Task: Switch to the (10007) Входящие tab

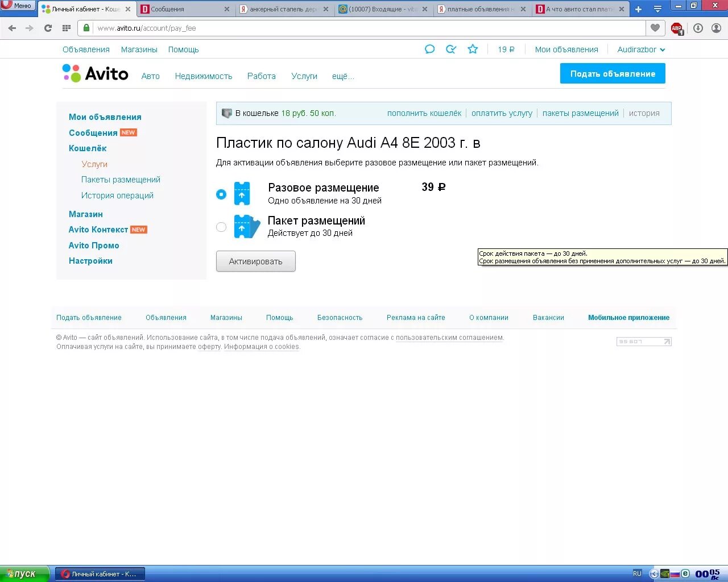Action: pos(383,9)
